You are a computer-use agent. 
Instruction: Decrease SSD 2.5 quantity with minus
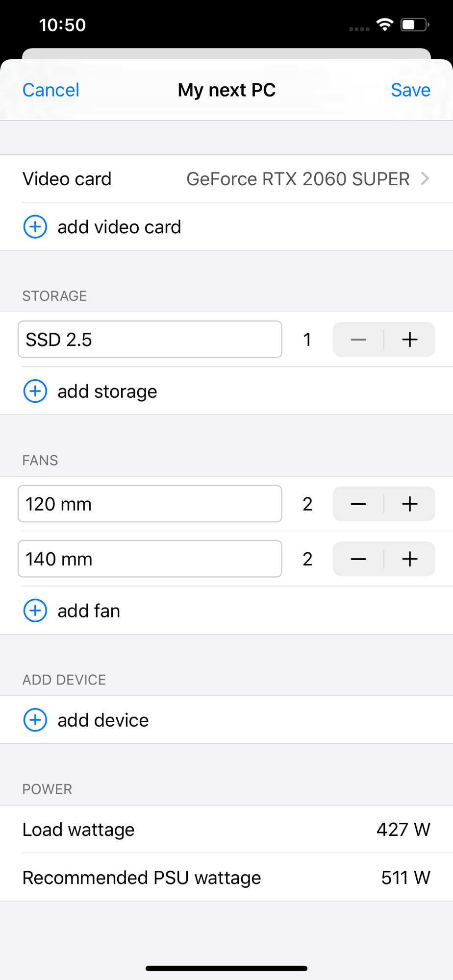(358, 340)
